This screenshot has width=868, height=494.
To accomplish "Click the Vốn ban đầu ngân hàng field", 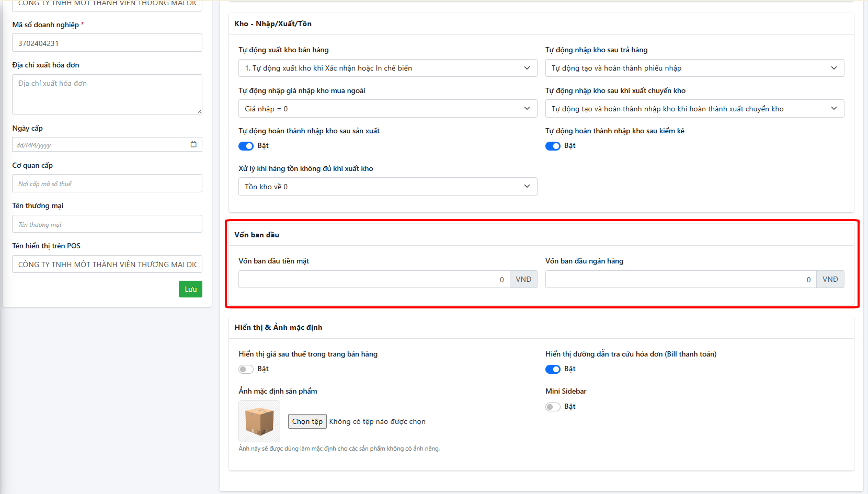I will 680,279.
